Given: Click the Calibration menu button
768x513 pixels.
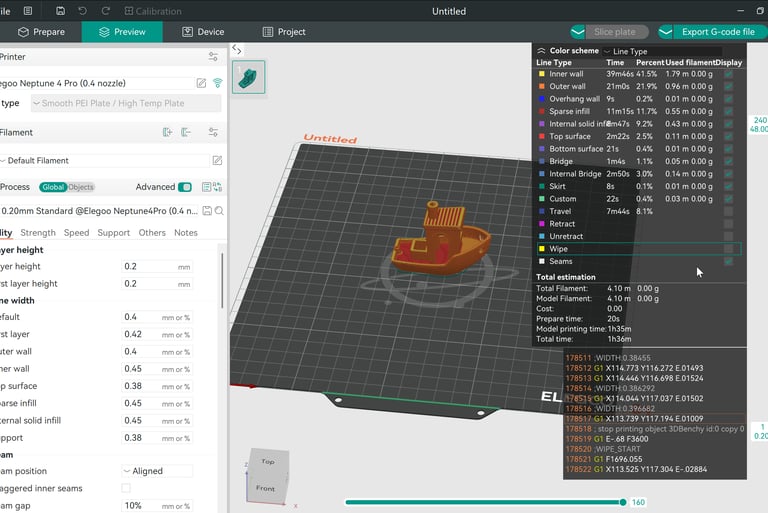Looking at the screenshot, I should point(153,11).
